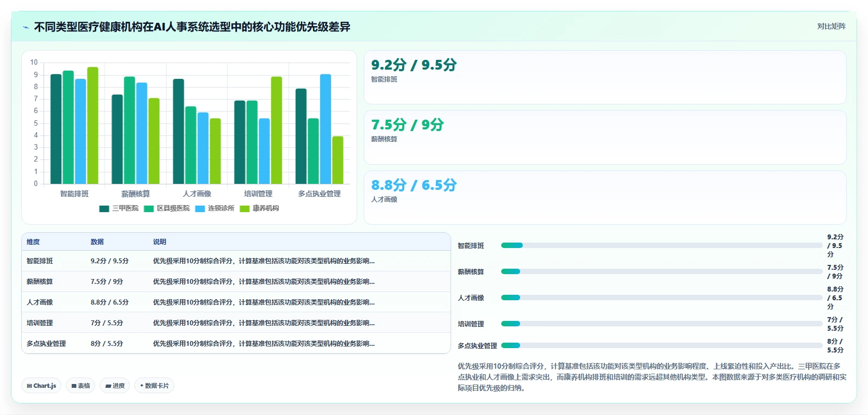The image size is (868, 415).
Task: Click the 对比矩阵 label in the header
Action: [x=831, y=26]
